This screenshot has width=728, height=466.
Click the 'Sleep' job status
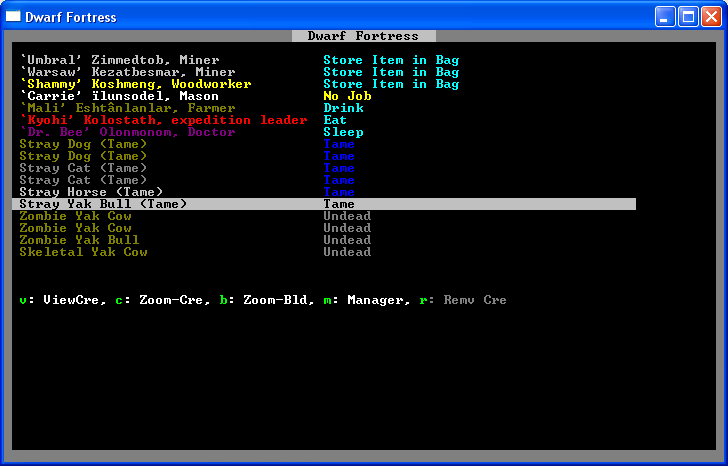tap(344, 133)
